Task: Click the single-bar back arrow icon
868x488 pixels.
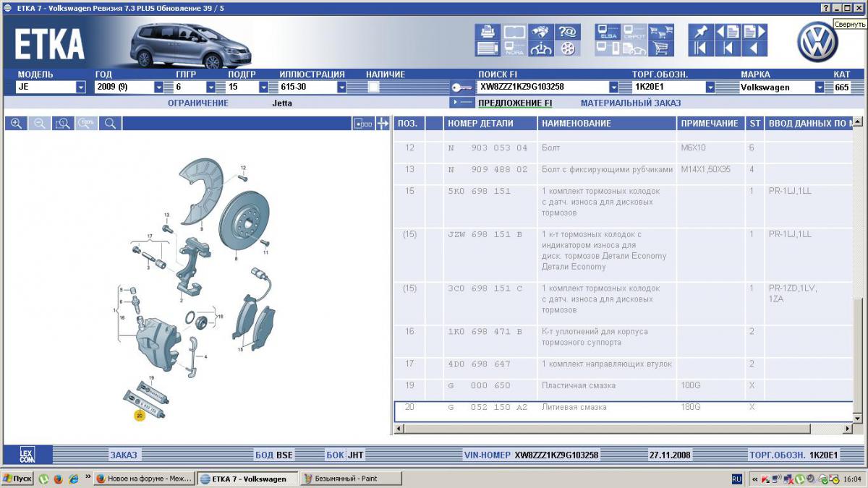Action: coord(727,48)
